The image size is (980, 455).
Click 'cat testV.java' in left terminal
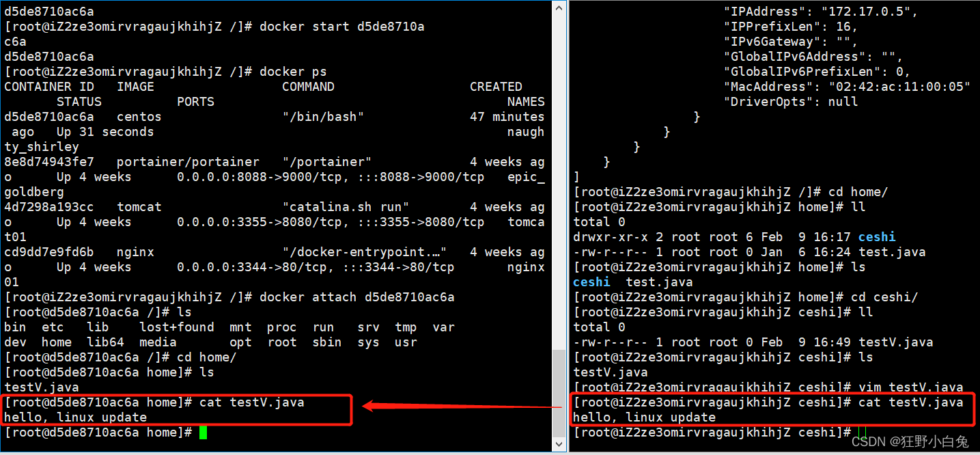(252, 402)
